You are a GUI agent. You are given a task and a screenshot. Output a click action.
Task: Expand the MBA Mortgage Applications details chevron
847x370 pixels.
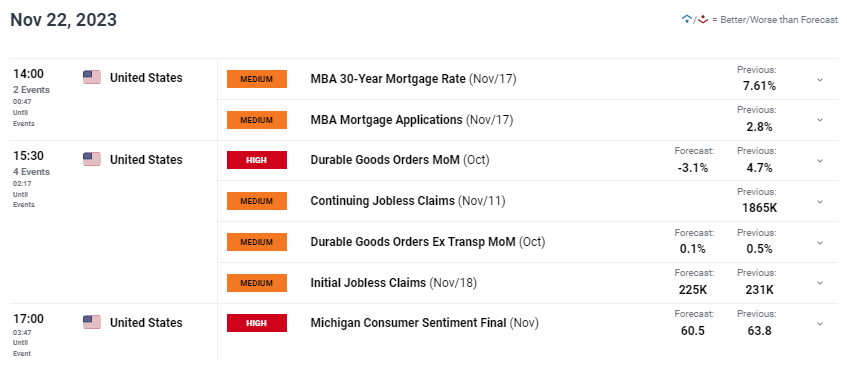click(819, 120)
